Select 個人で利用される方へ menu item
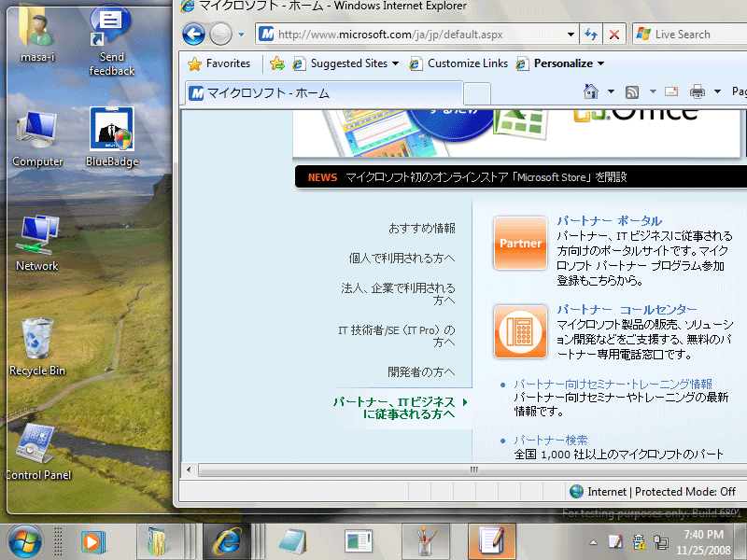The height and width of the screenshot is (560, 747). point(402,259)
